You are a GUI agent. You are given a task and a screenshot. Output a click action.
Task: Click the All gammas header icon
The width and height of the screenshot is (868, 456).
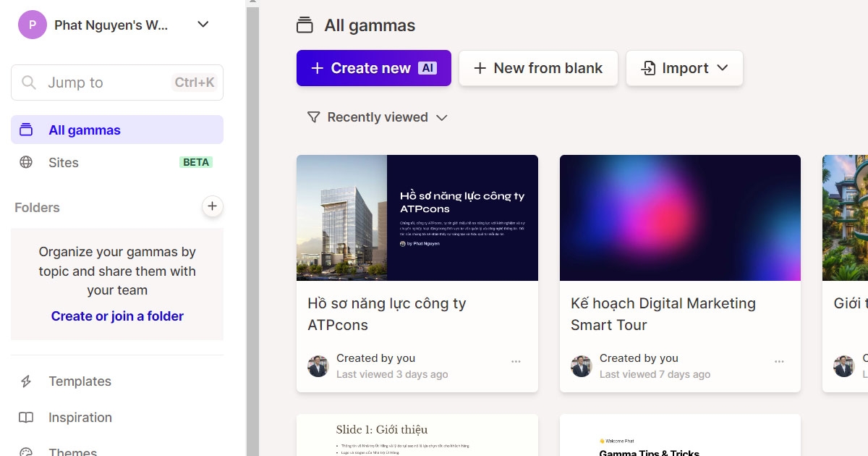(x=305, y=25)
